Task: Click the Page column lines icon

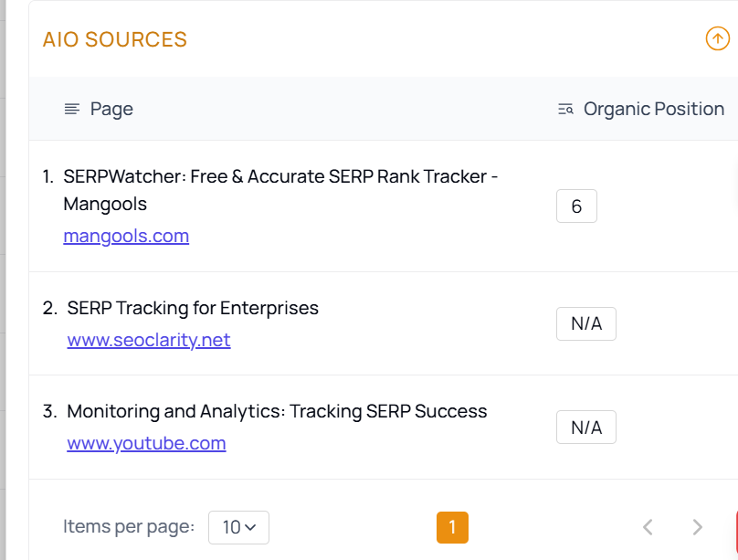Action: coord(72,110)
